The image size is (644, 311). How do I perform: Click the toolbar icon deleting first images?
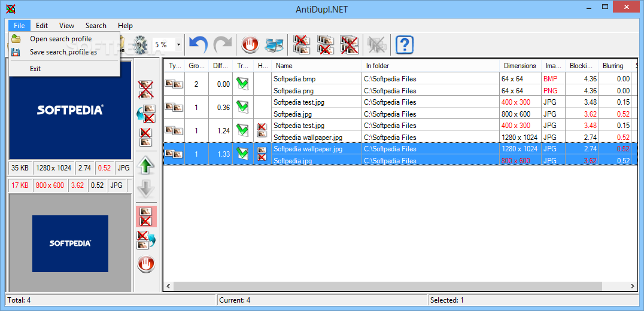[x=302, y=44]
